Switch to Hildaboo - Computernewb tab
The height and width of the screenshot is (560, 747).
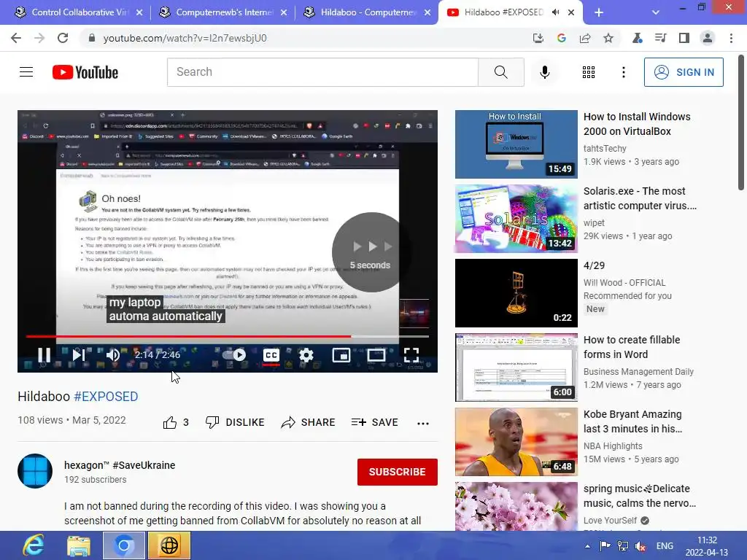tap(366, 12)
